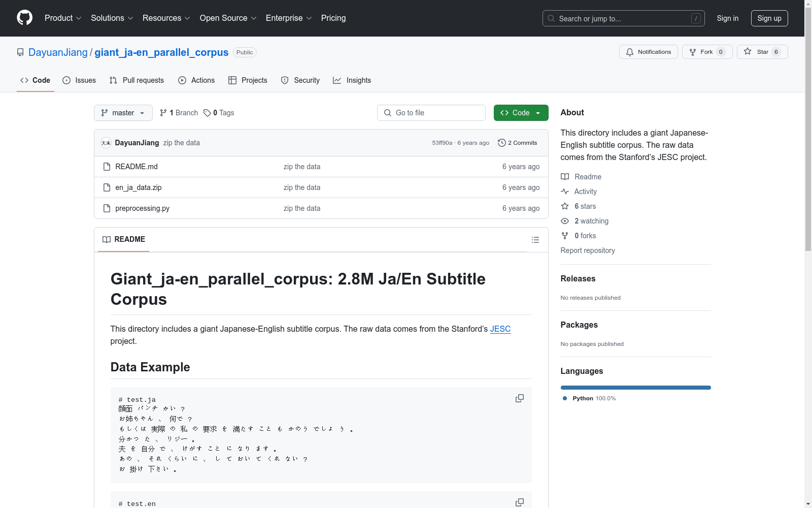Image resolution: width=812 pixels, height=508 pixels.
Task: Fork this repository
Action: 707,52
